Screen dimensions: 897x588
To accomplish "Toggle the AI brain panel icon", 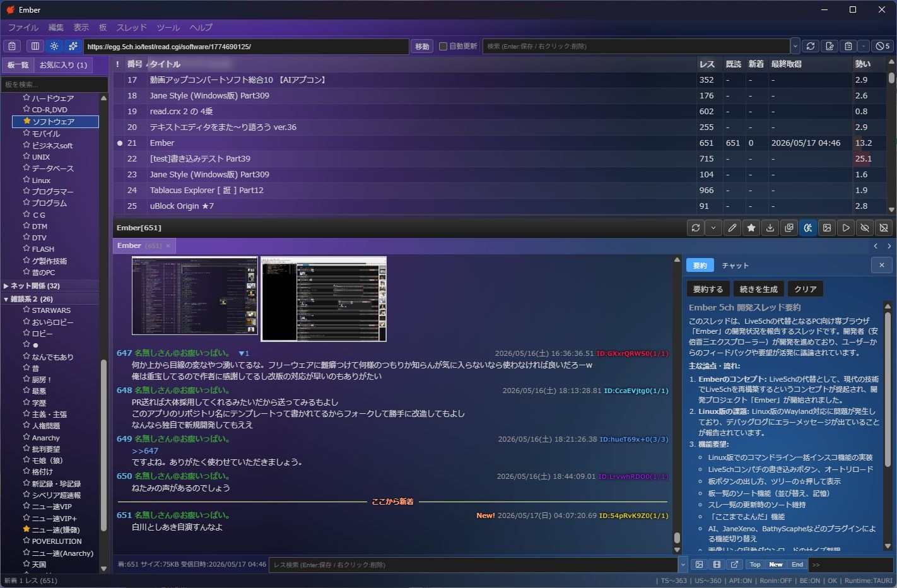I will pos(807,228).
